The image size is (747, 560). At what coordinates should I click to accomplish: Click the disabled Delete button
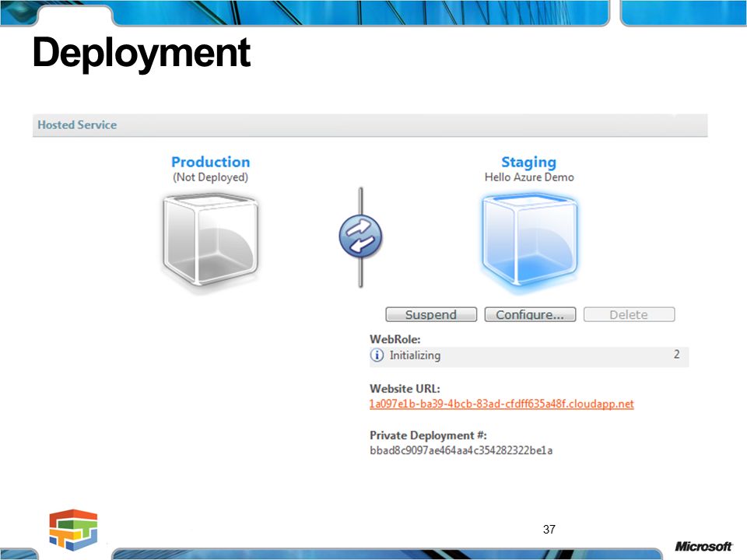tap(629, 314)
